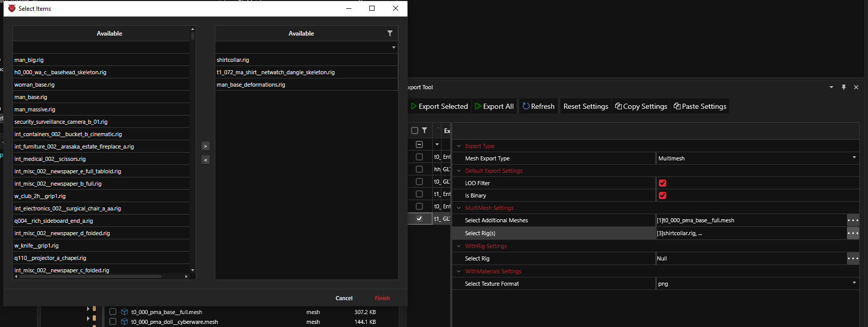The image size is (868, 327).
Task: Click the move-left arrow between the lists
Action: 206,160
